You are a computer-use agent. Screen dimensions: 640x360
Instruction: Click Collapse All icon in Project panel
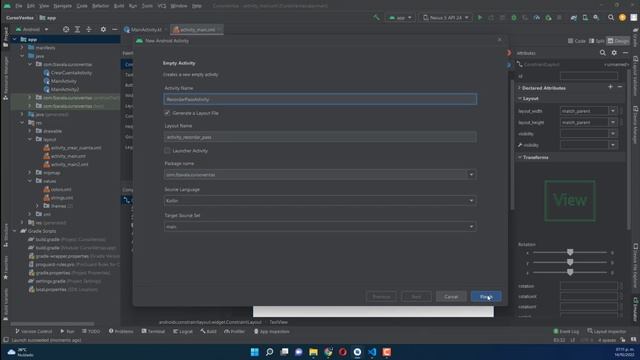[89, 29]
